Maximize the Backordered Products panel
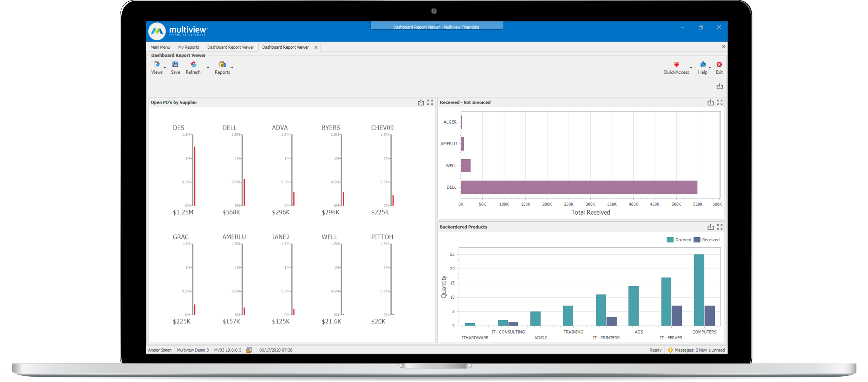This screenshot has height=382, width=868. (x=720, y=227)
